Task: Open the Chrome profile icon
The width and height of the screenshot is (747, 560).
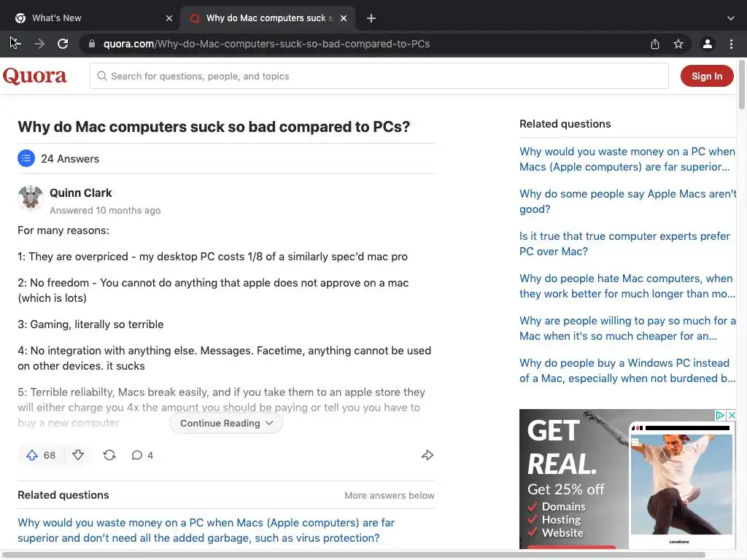Action: pyautogui.click(x=708, y=44)
